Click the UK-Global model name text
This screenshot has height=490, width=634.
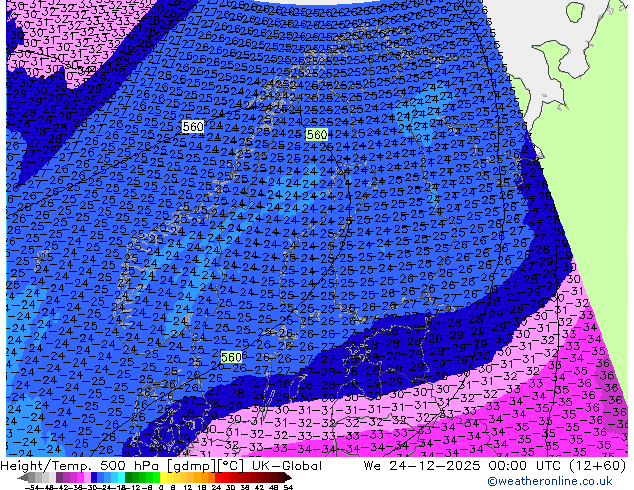tap(287, 466)
